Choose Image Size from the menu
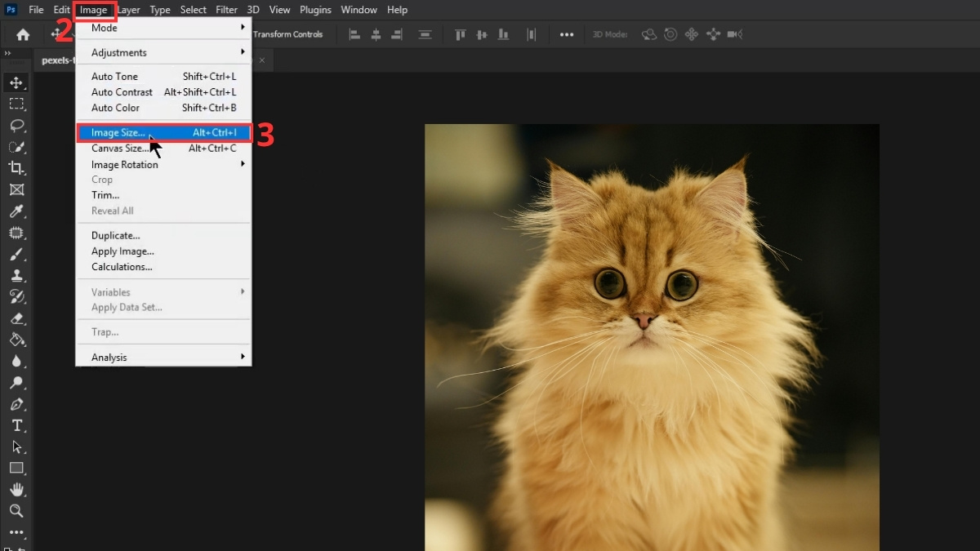 click(163, 133)
